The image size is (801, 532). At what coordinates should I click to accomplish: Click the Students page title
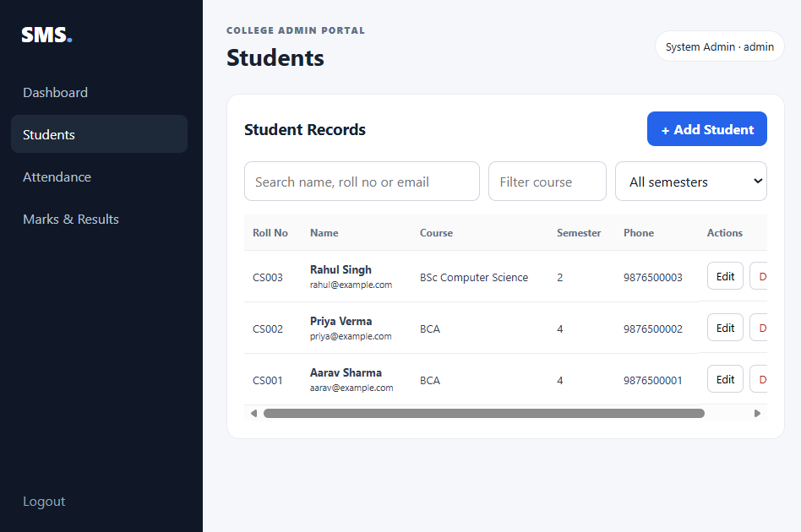click(x=275, y=57)
